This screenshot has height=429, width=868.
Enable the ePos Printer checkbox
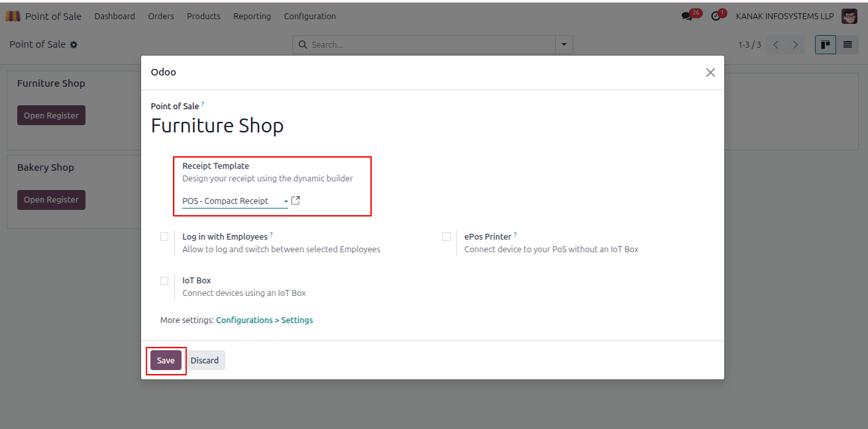446,236
